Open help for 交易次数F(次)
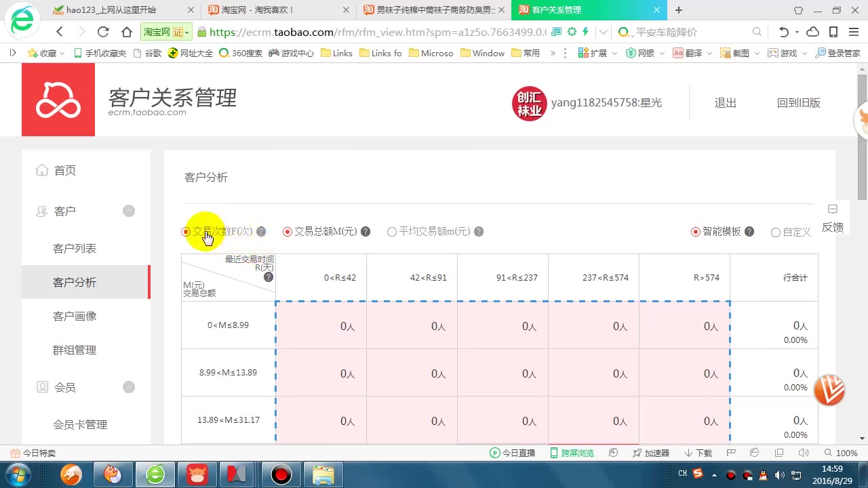The width and height of the screenshot is (868, 488). click(261, 232)
